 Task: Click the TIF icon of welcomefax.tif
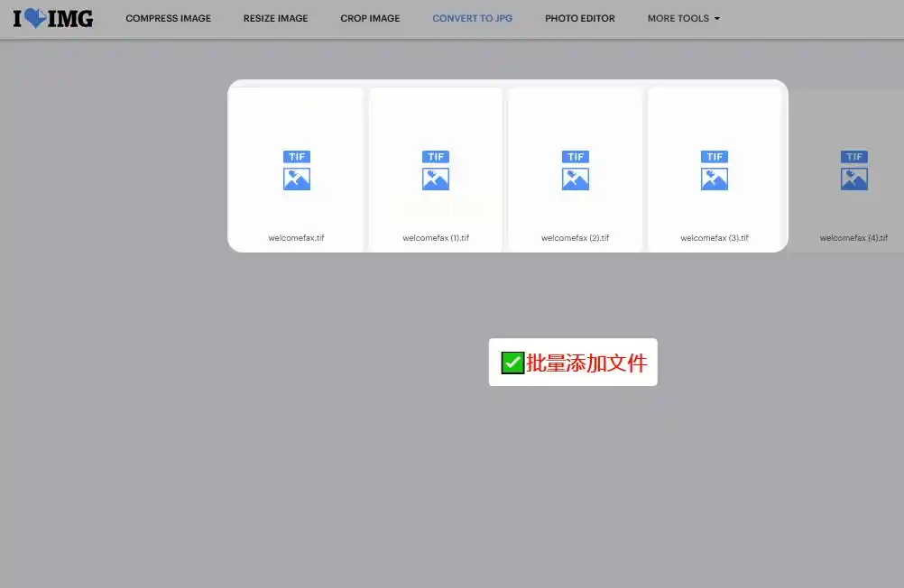[297, 170]
